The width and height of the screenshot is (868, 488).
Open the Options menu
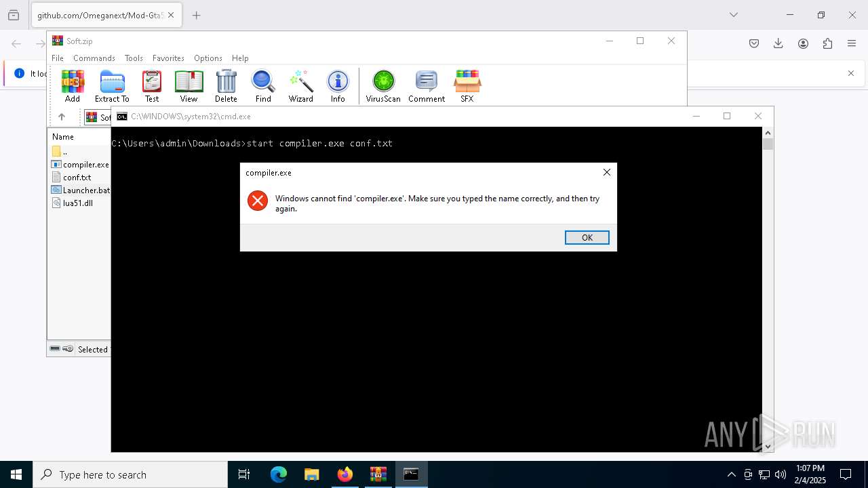pos(208,58)
